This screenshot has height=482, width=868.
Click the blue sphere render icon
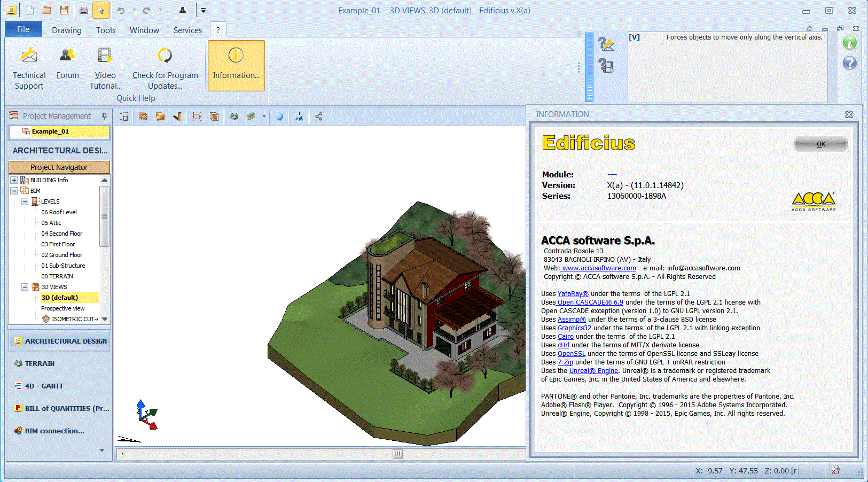click(x=279, y=116)
